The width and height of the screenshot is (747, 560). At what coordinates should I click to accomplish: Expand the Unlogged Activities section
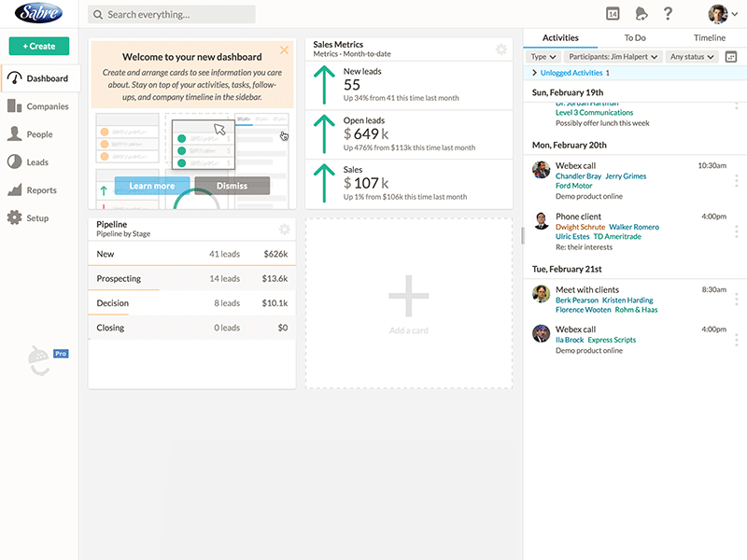pyautogui.click(x=571, y=73)
